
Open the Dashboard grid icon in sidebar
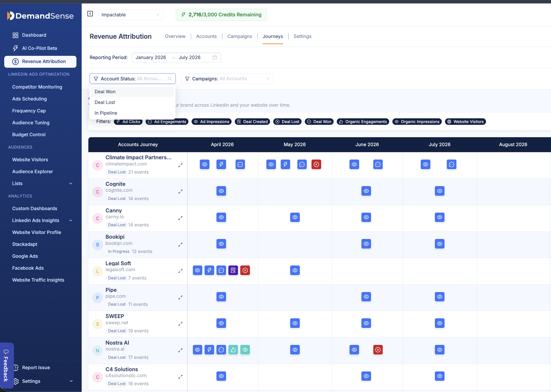[15, 35]
